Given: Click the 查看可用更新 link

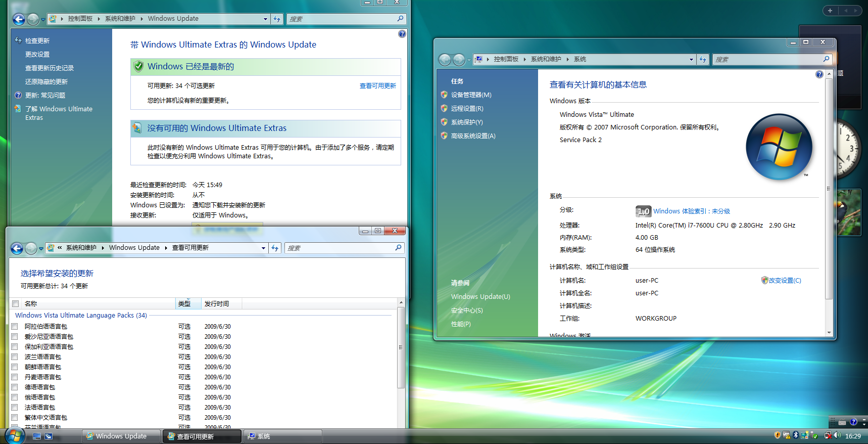Looking at the screenshot, I should click(x=377, y=86).
